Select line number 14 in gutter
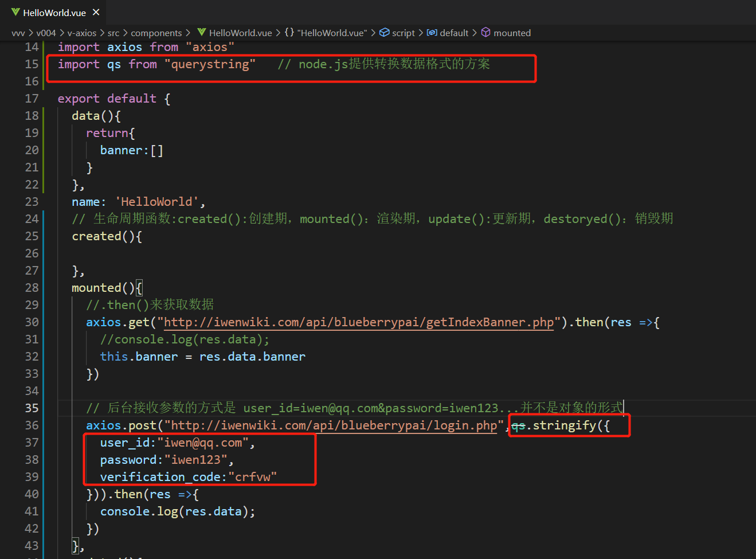This screenshot has height=559, width=756. 32,47
